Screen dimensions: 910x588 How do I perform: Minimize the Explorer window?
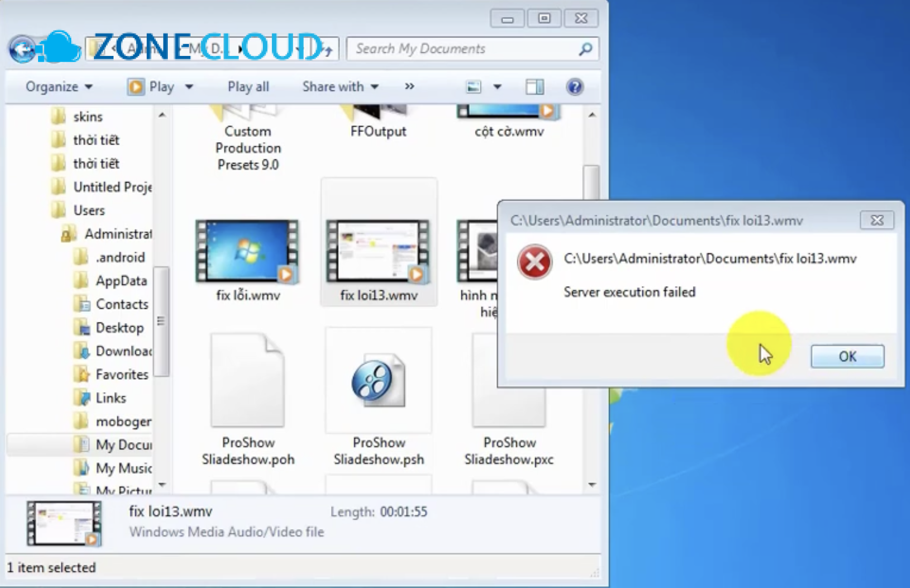tap(507, 18)
